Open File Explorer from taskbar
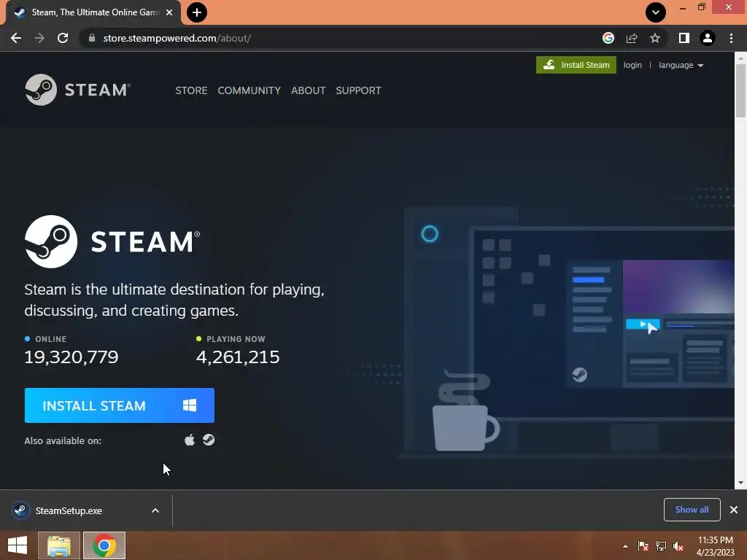 coord(58,545)
